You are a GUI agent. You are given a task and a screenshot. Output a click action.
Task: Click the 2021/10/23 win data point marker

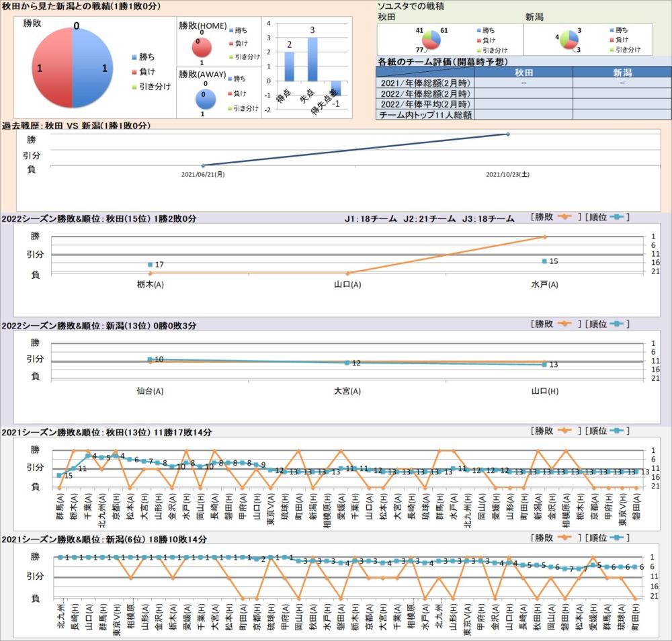(x=507, y=134)
